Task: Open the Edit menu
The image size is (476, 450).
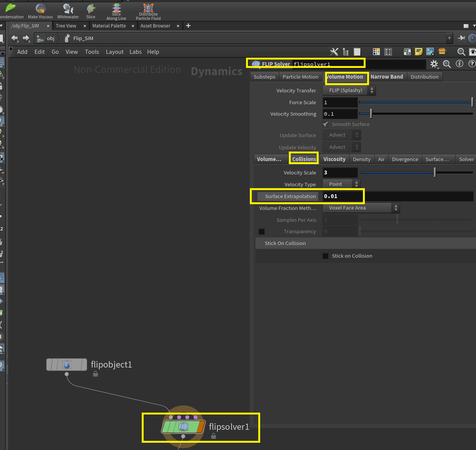Action: click(40, 52)
